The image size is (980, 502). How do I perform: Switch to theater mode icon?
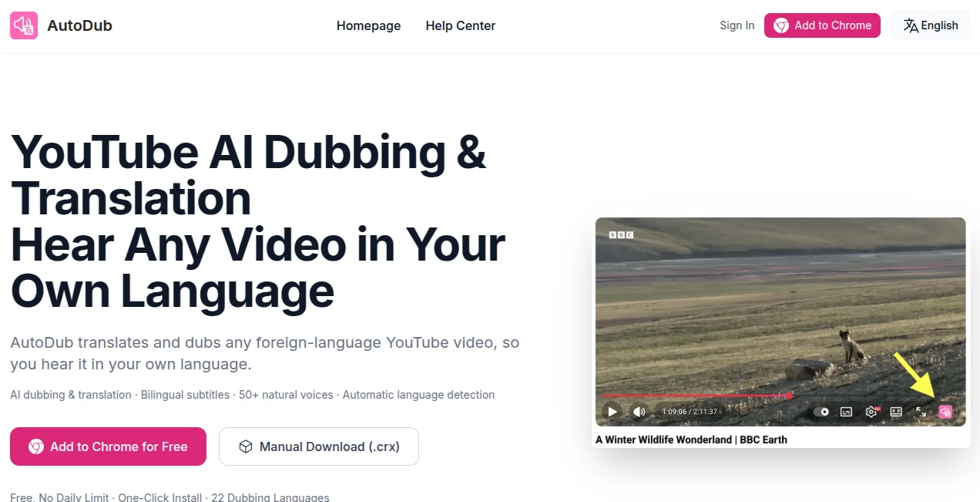896,412
